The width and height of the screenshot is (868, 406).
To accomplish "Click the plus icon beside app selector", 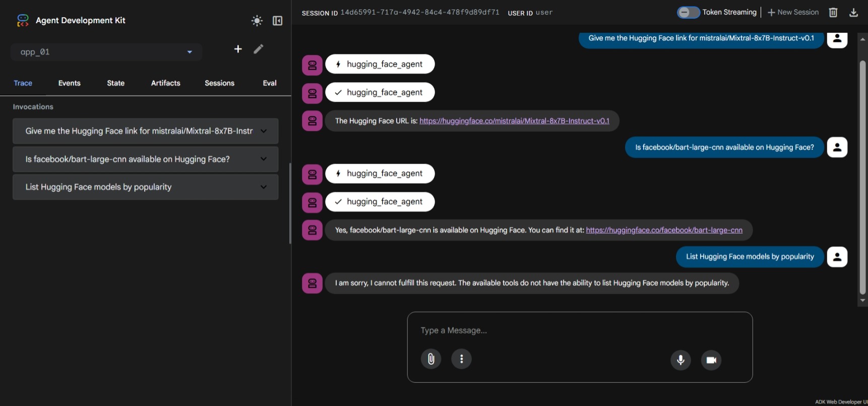I will click(x=238, y=49).
